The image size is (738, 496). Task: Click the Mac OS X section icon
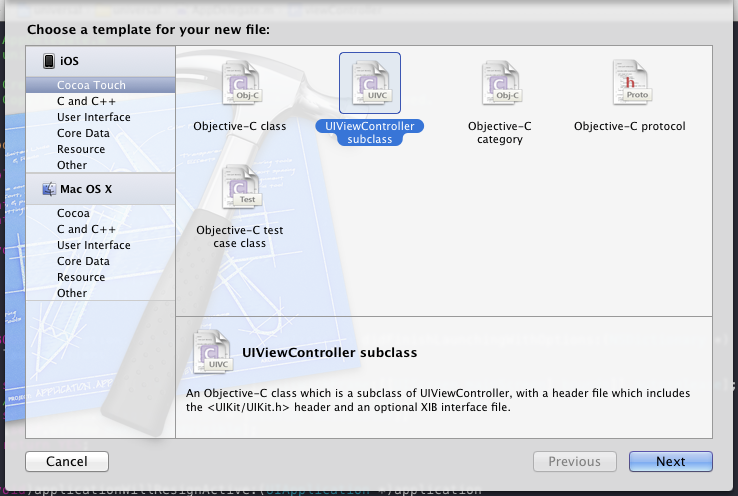coord(48,188)
